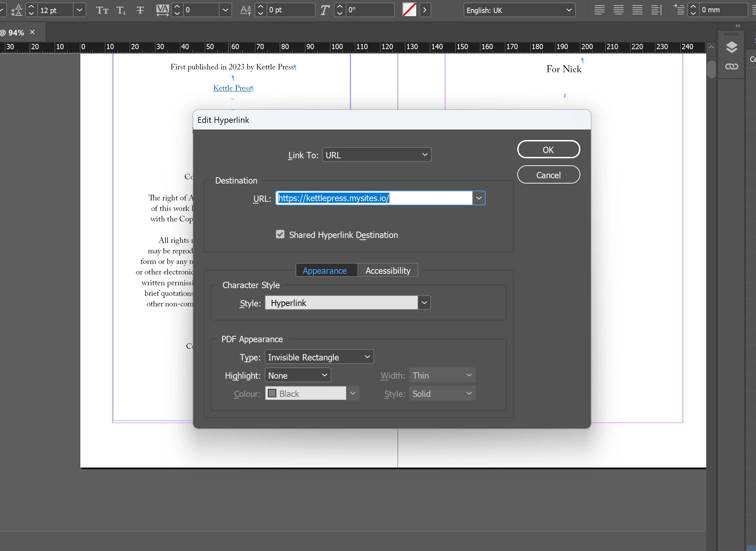Uncheck Shared Hyperlink Destination checkbox

point(280,234)
